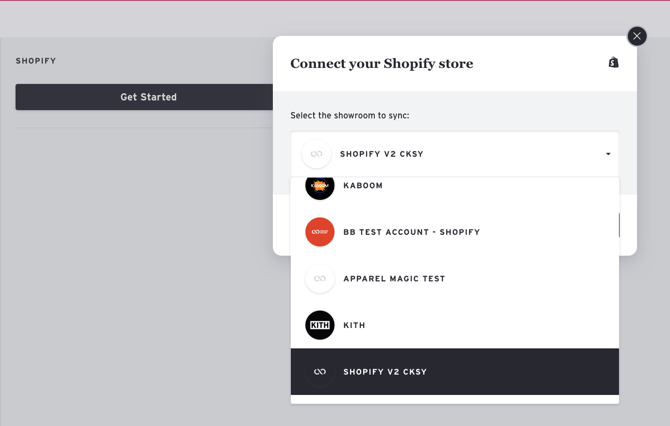The width and height of the screenshot is (670, 426).
Task: Click the SHOPIFY section heading
Action: [36, 61]
